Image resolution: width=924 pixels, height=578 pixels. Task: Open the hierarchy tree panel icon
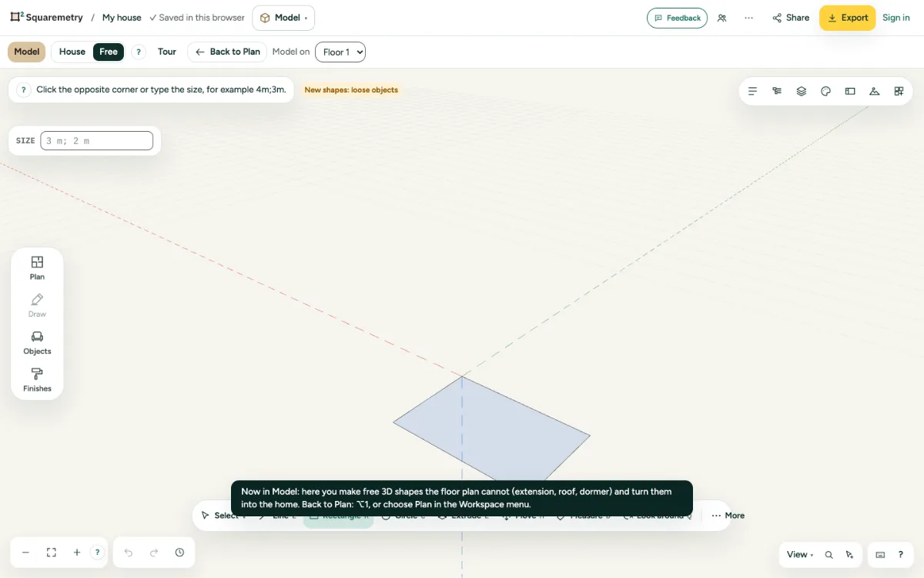(777, 91)
